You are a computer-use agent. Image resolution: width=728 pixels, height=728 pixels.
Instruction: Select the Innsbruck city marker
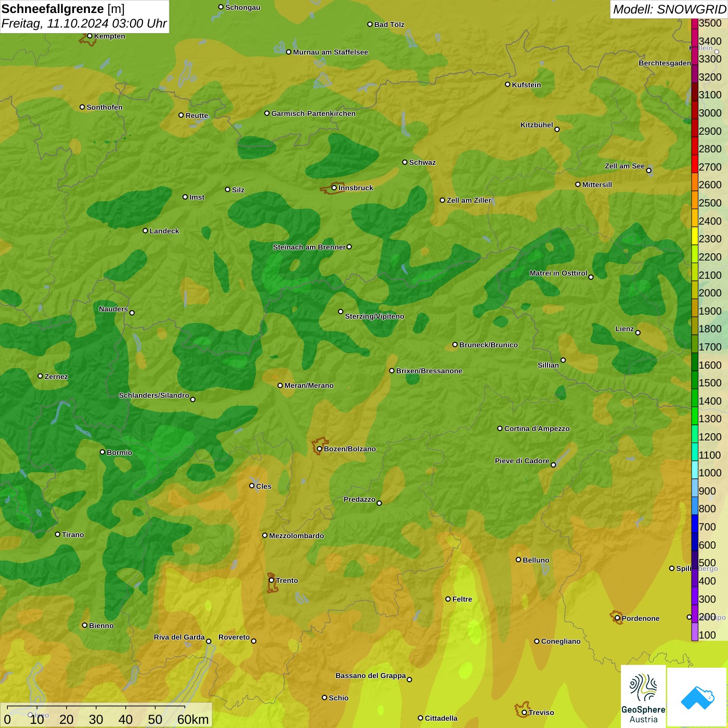tap(334, 188)
